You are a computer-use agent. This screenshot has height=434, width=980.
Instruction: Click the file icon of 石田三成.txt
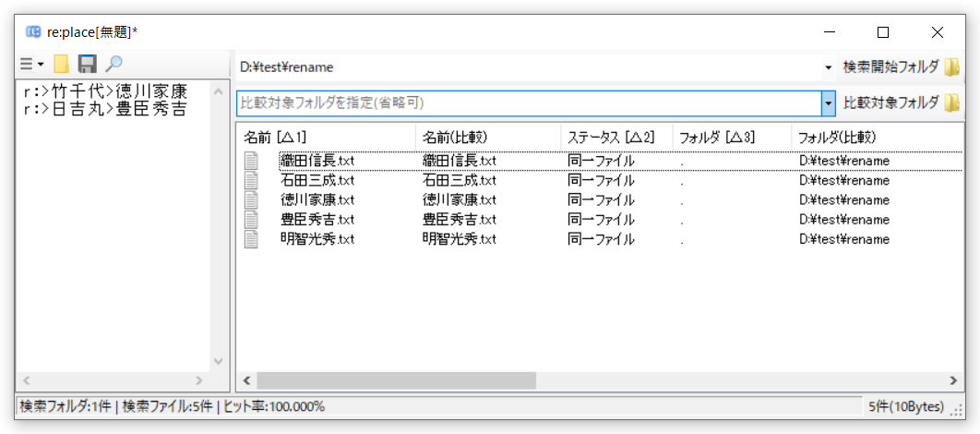pos(251,181)
